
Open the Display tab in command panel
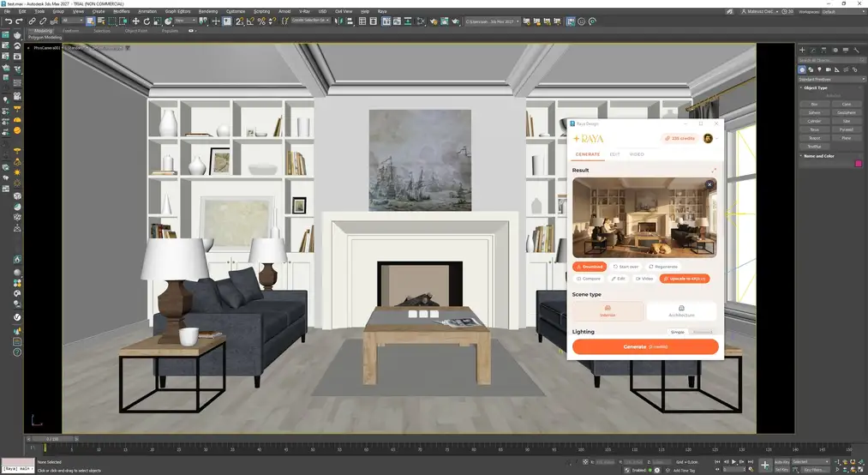[846, 50]
